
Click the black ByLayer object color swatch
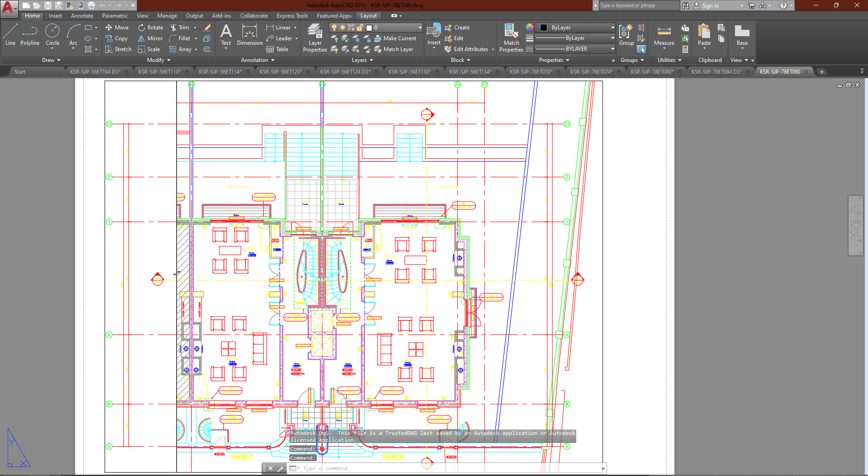tap(544, 28)
